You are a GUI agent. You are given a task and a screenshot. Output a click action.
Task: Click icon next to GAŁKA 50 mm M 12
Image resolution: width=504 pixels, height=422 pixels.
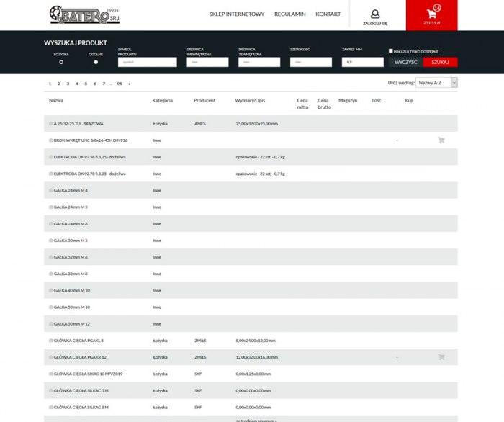(51, 324)
